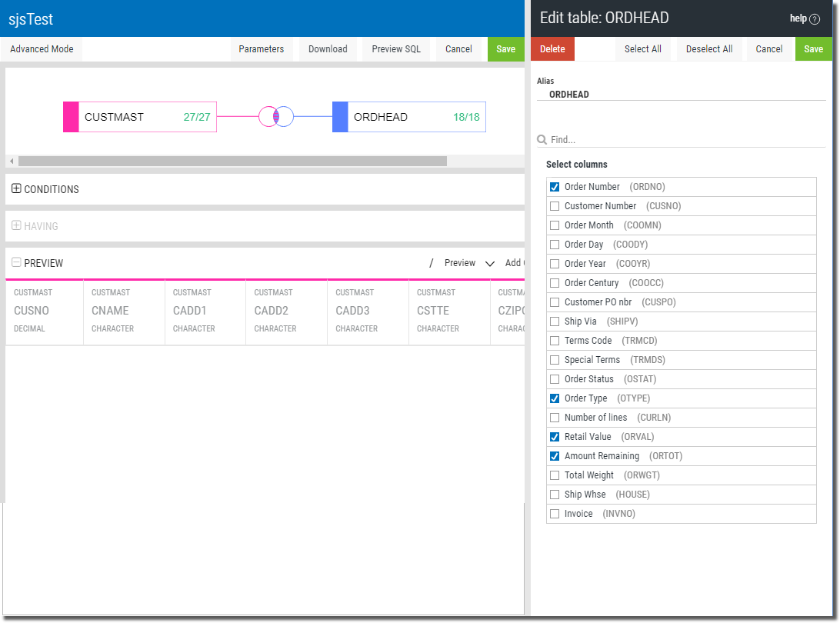
Task: Uncheck Order Number (ORDNO)
Action: click(555, 186)
